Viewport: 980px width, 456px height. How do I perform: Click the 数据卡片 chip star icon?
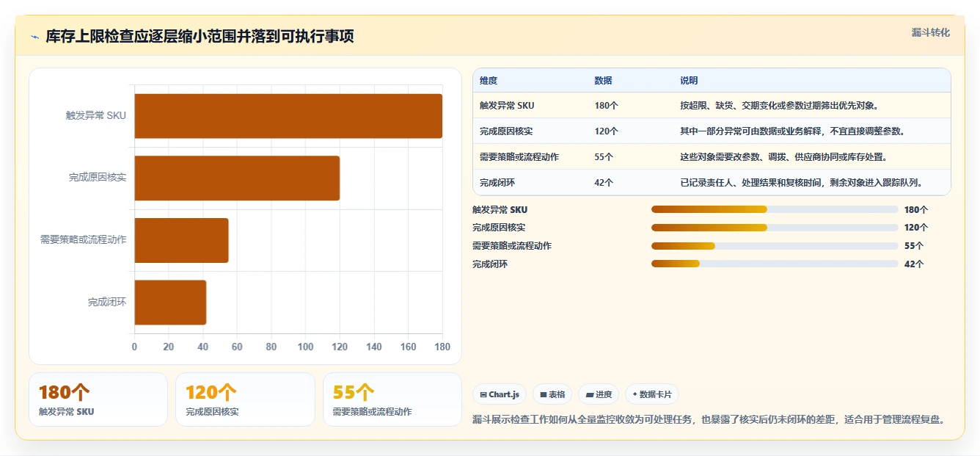point(635,394)
